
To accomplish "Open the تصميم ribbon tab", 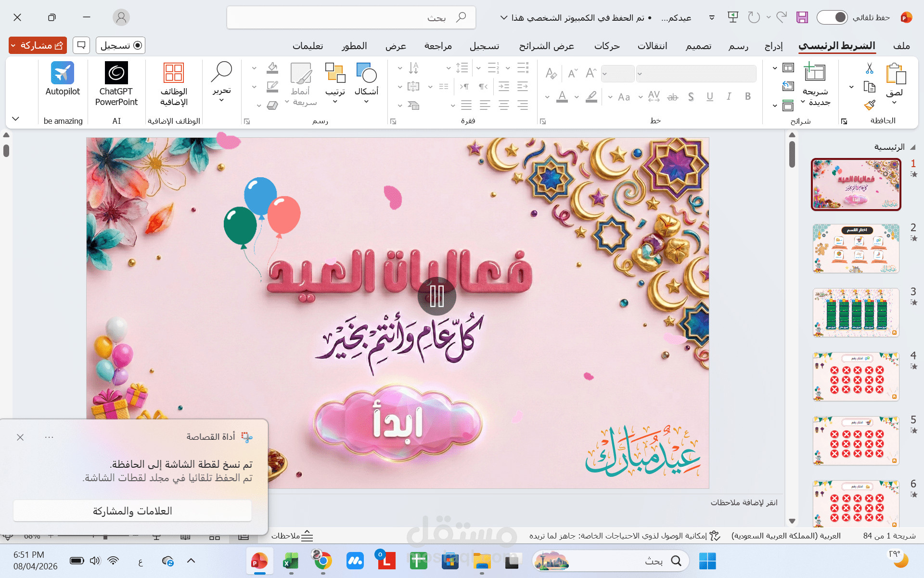I will point(698,46).
